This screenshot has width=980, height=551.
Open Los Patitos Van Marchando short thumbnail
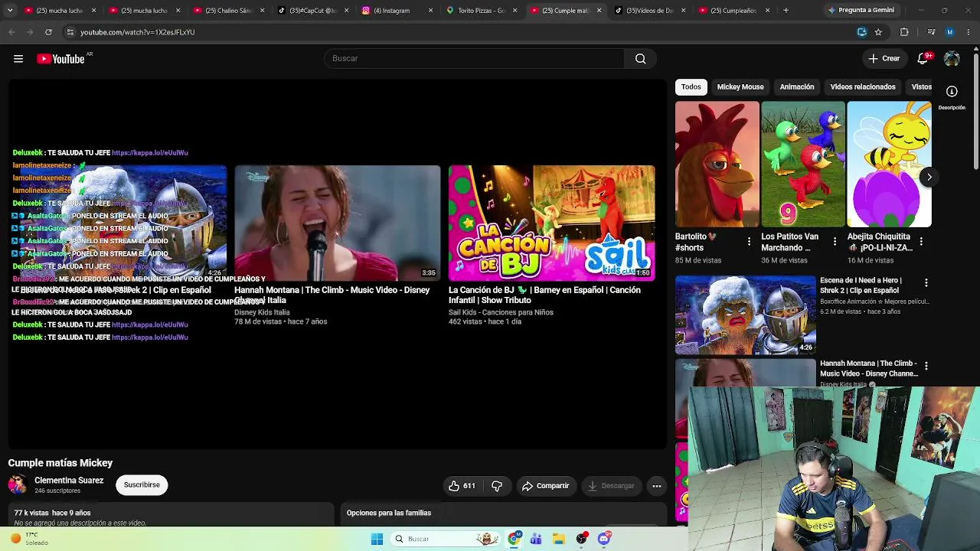coord(803,165)
